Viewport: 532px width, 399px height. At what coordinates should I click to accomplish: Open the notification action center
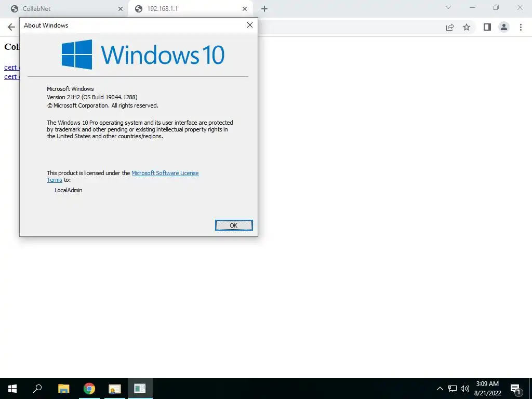(516, 389)
